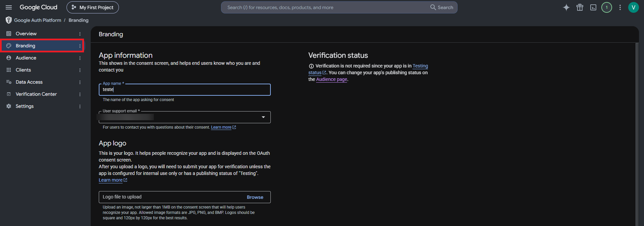Activate Cloud Shell terminal icon
This screenshot has width=644, height=226.
[x=593, y=7]
